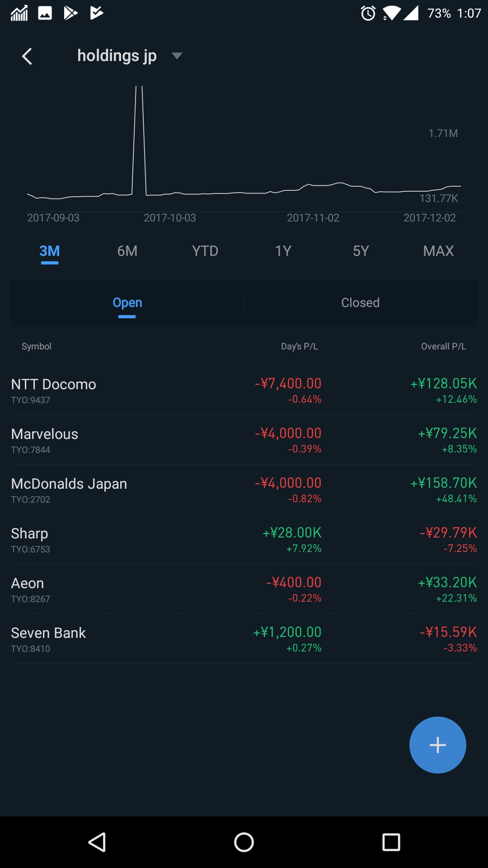Sort by Day's P/L column header
Screen dimensions: 488x868
(x=299, y=347)
